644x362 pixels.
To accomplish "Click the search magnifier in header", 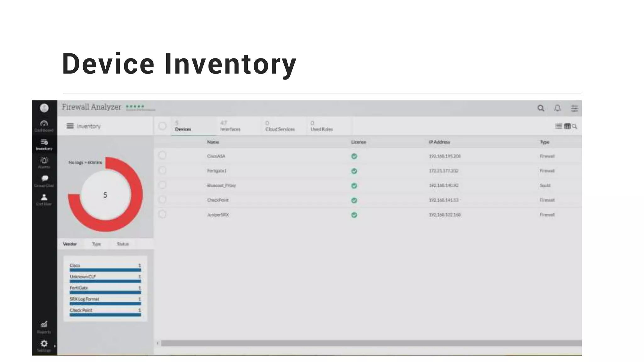I will tap(541, 108).
